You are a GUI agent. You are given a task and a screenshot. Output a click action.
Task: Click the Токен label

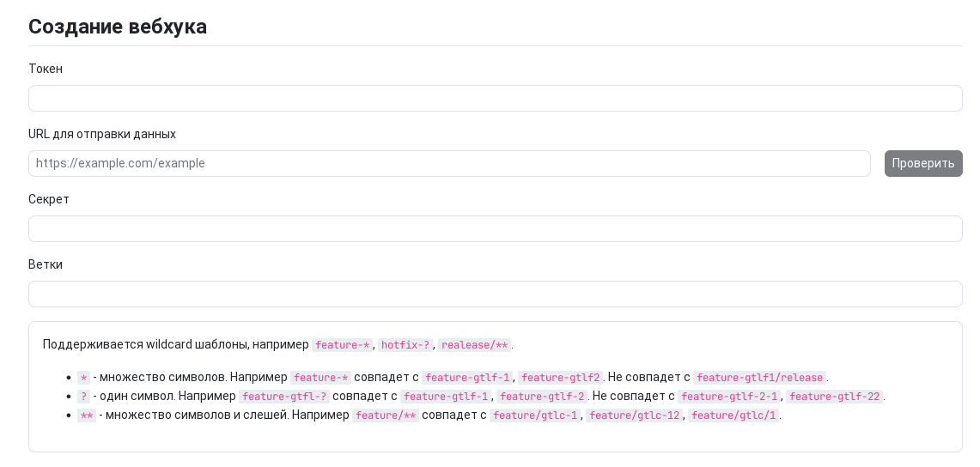pos(46,69)
